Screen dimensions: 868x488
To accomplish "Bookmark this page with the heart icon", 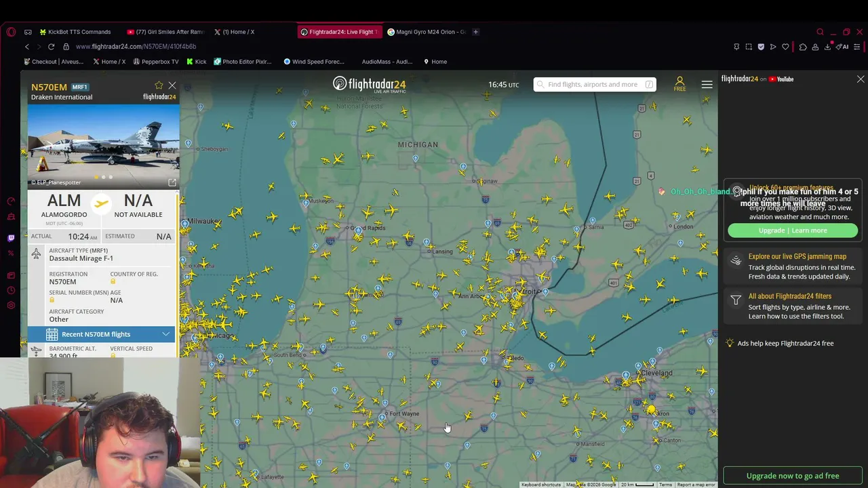I will point(785,47).
